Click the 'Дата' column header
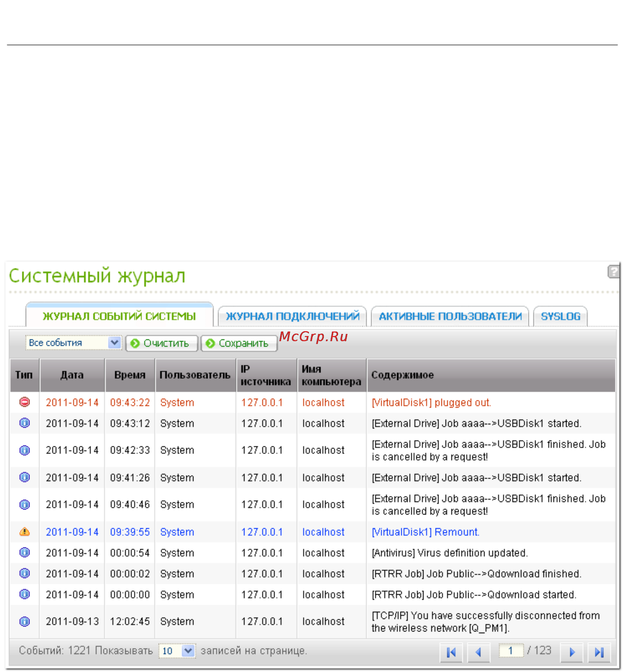This screenshot has height=672, width=623. pos(72,375)
